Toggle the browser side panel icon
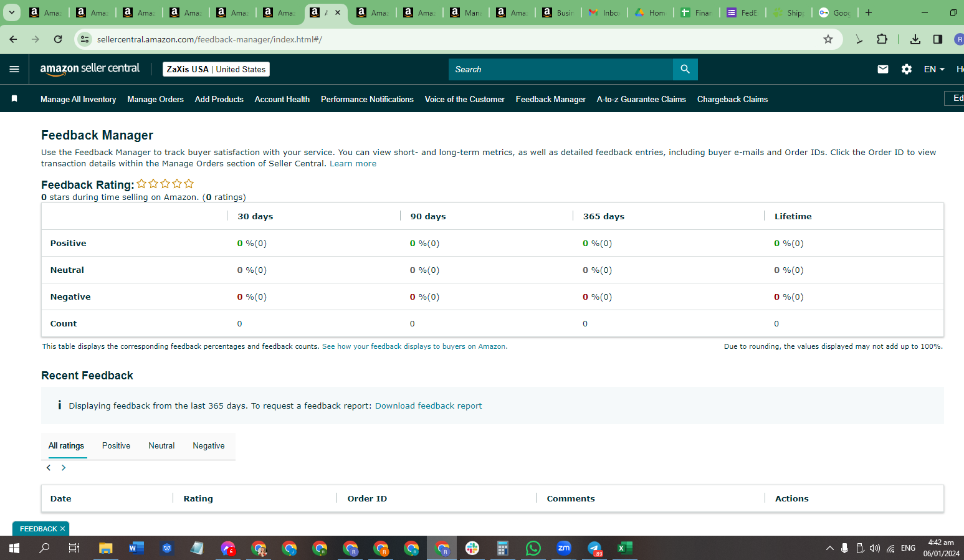964x560 pixels. point(937,39)
